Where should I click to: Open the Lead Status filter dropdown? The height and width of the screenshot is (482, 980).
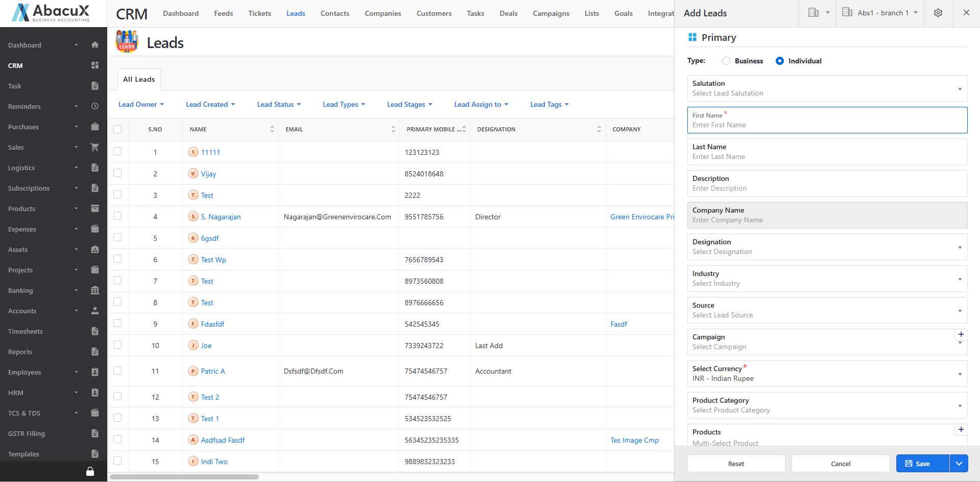point(278,104)
